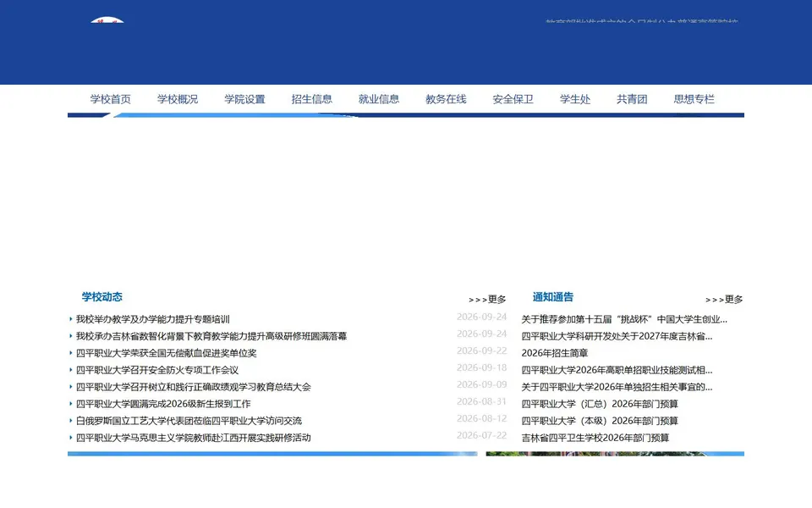
Task: Open news 四平职业大学召开安全防火专项工作会议
Action: pyautogui.click(x=157, y=370)
